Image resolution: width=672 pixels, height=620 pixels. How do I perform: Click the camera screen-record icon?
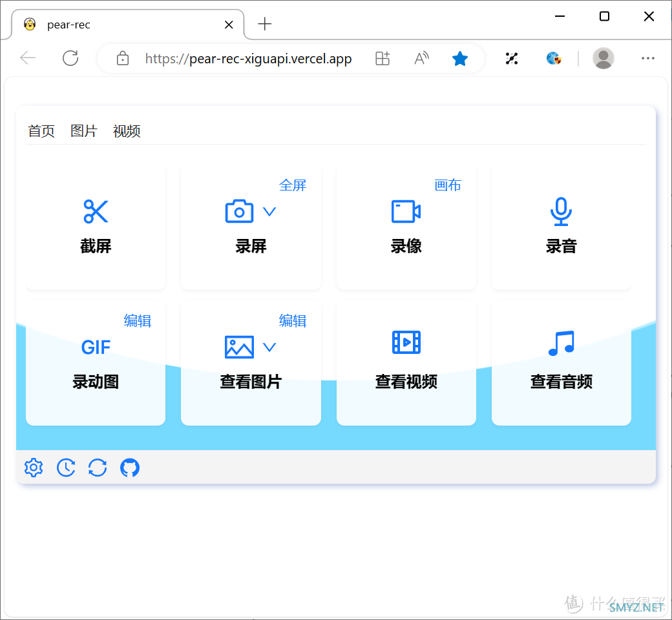[x=239, y=211]
